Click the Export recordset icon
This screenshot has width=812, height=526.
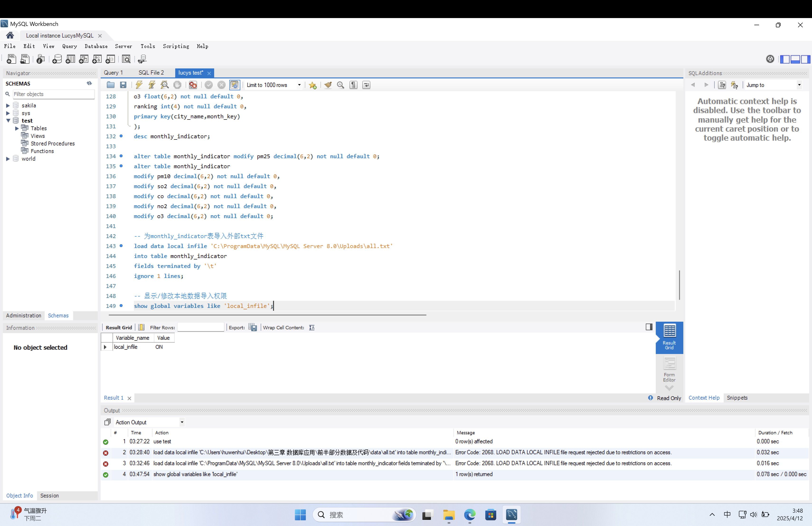(252, 327)
